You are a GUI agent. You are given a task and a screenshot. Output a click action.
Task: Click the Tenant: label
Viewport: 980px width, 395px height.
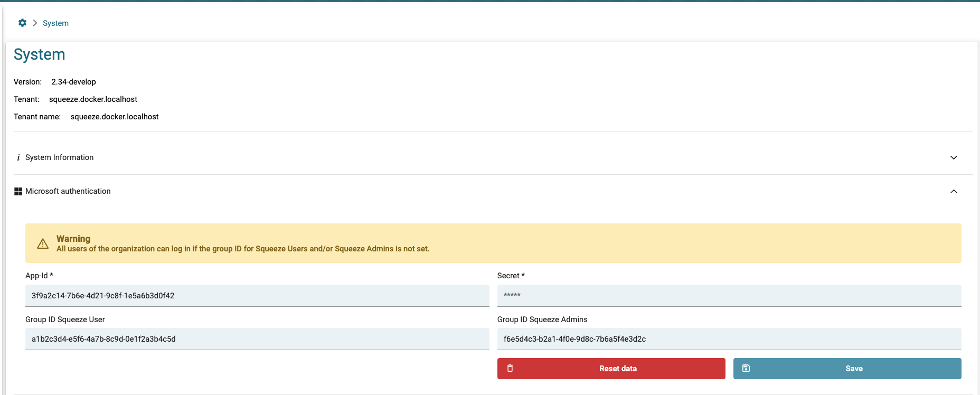coord(26,99)
